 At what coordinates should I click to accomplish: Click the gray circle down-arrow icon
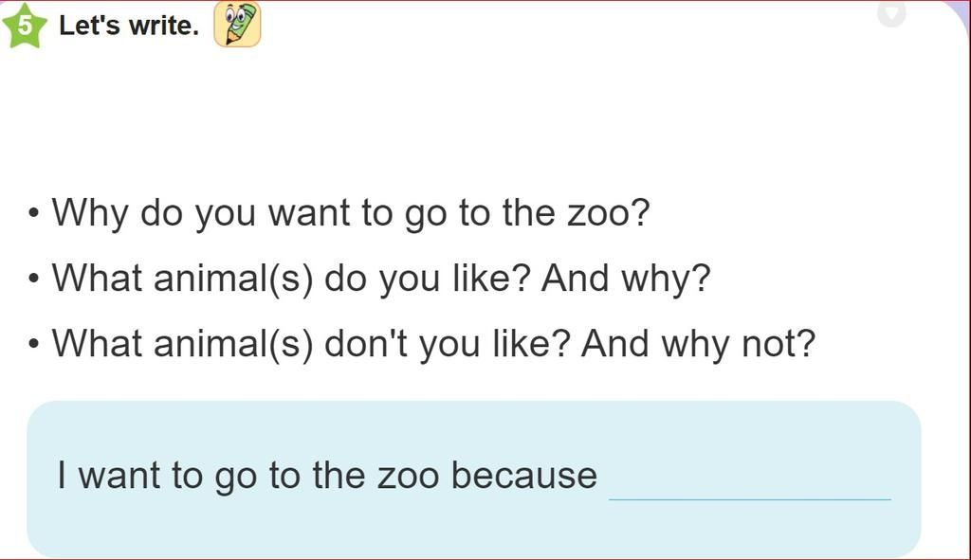891,13
